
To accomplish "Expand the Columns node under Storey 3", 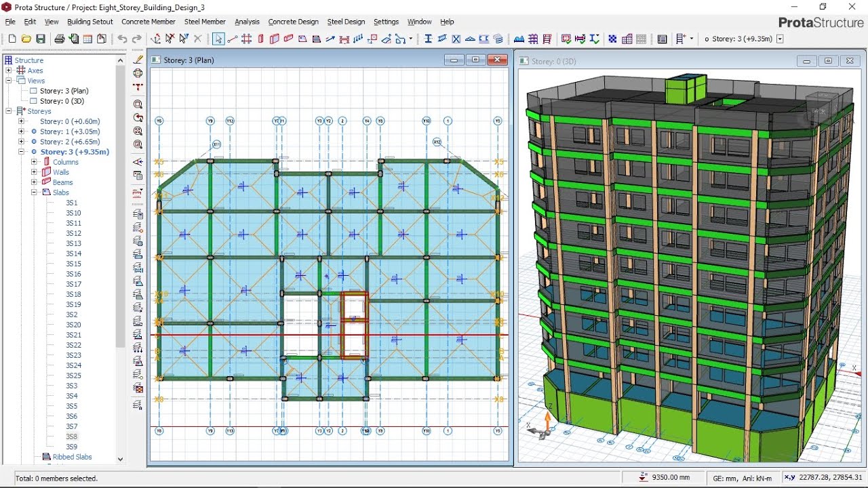I will 34,162.
